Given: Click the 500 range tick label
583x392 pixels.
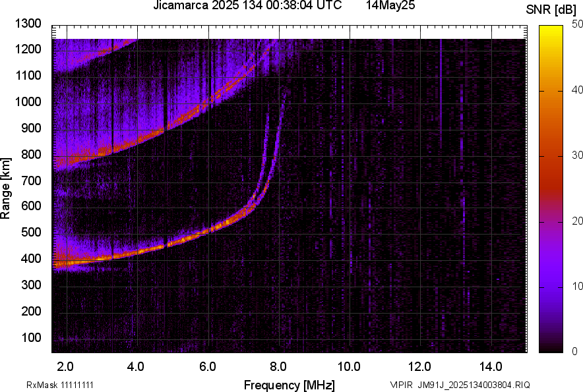Looking at the screenshot, I should tap(32, 232).
